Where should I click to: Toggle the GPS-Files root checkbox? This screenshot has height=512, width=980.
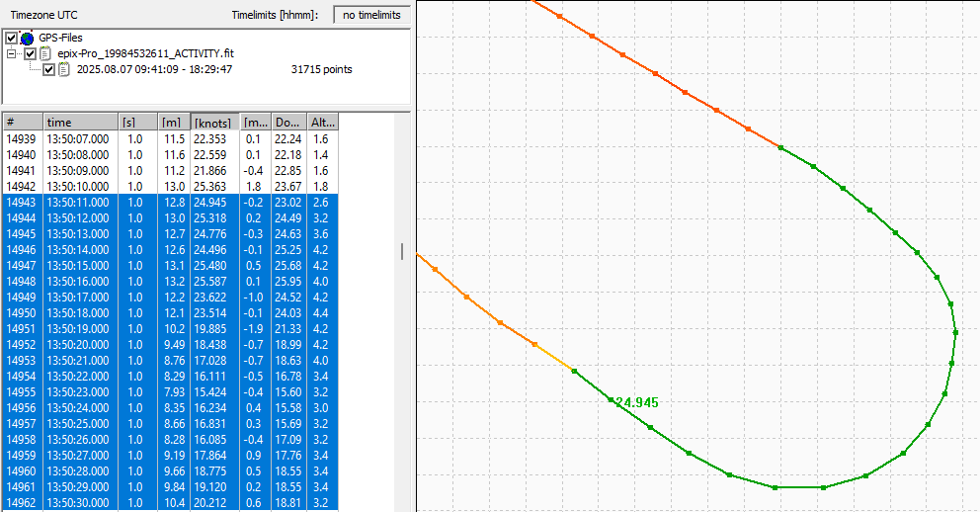[12, 38]
